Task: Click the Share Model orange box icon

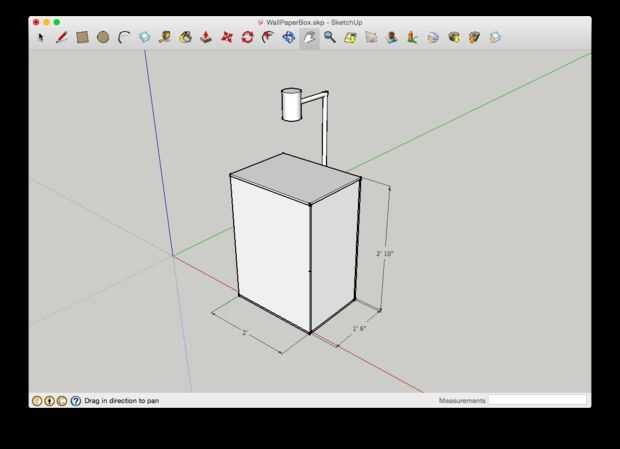Action: 474,38
